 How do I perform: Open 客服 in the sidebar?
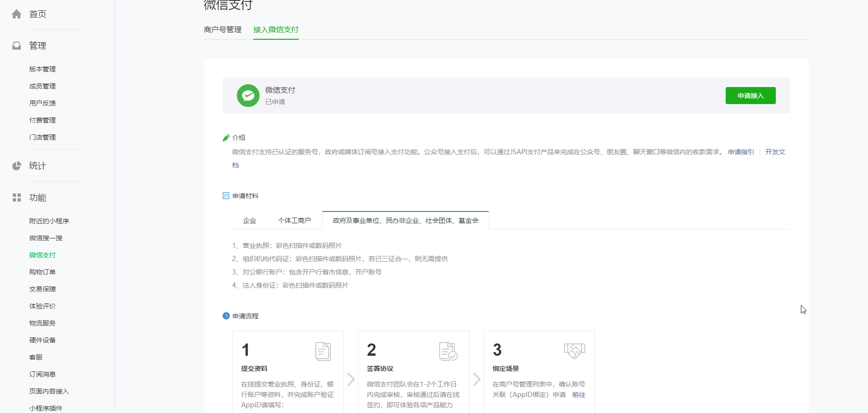click(x=36, y=357)
